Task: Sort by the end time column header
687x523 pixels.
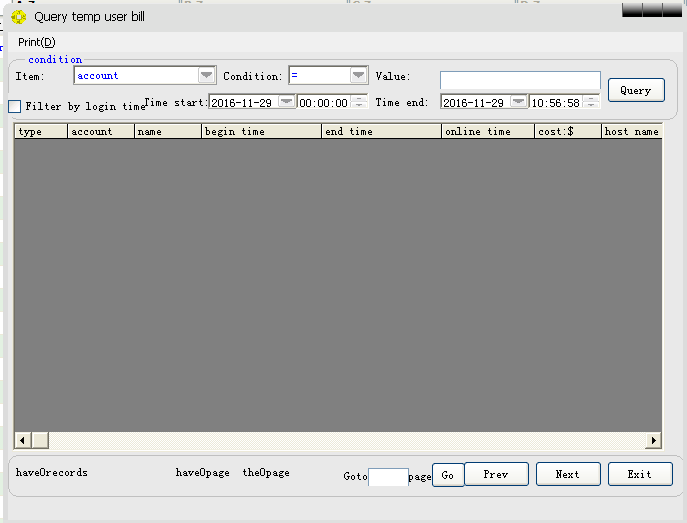Action: (x=382, y=131)
